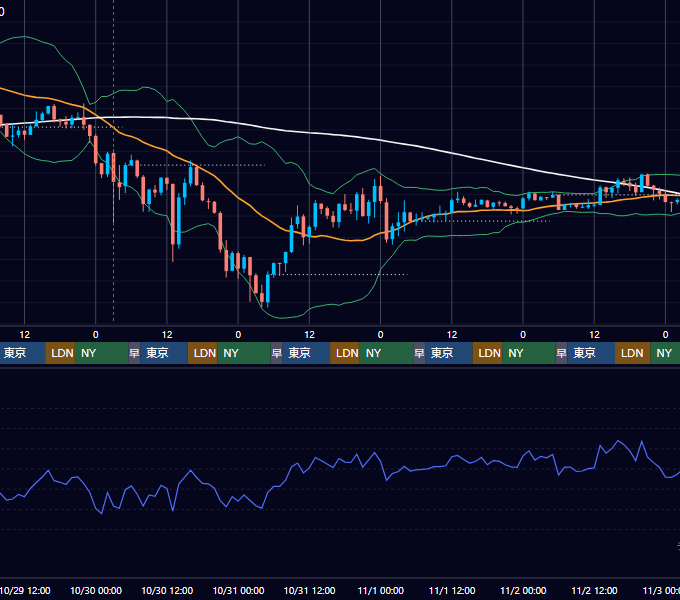The width and height of the screenshot is (680, 600).
Task: Click the 11/2 12:00 date label
Action: tap(594, 590)
